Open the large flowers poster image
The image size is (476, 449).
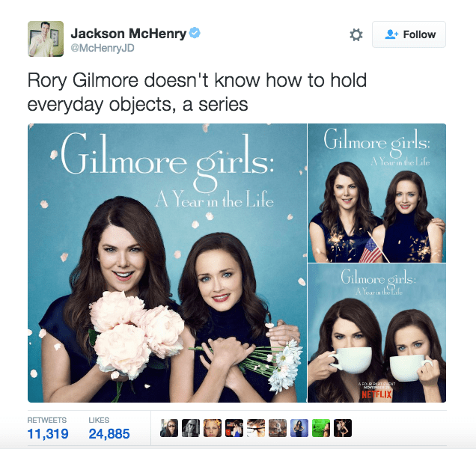[167, 263]
